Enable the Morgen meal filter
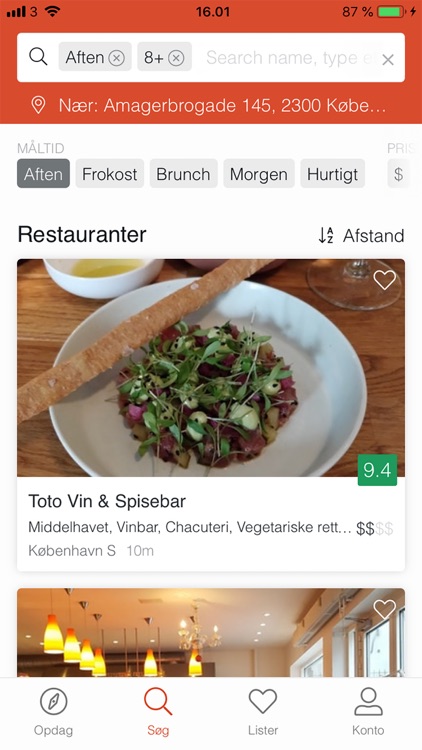 [x=259, y=174]
